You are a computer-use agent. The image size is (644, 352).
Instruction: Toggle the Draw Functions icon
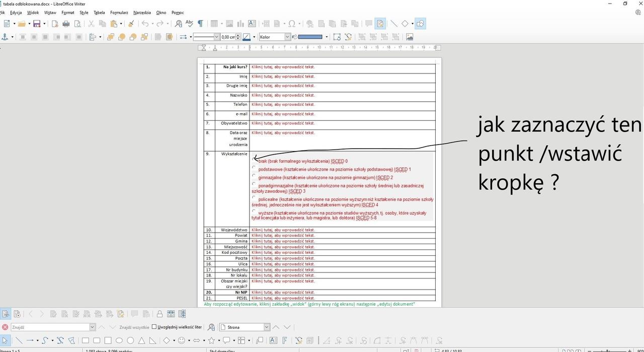420,24
